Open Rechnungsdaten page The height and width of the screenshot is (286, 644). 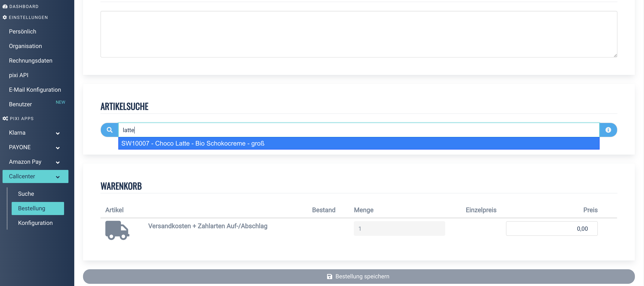coord(31,61)
